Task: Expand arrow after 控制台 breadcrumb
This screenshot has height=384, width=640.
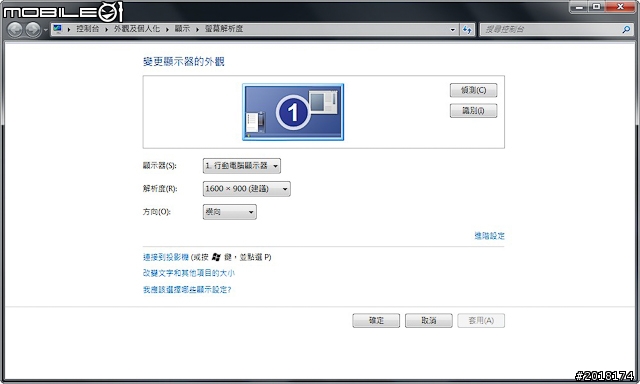Action: click(107, 29)
